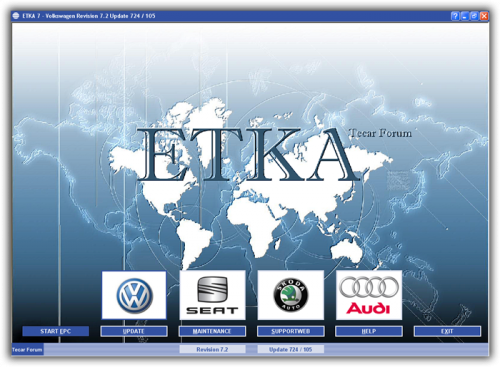Open the question mark help in title bar
The width and height of the screenshot is (500, 367).
click(455, 16)
